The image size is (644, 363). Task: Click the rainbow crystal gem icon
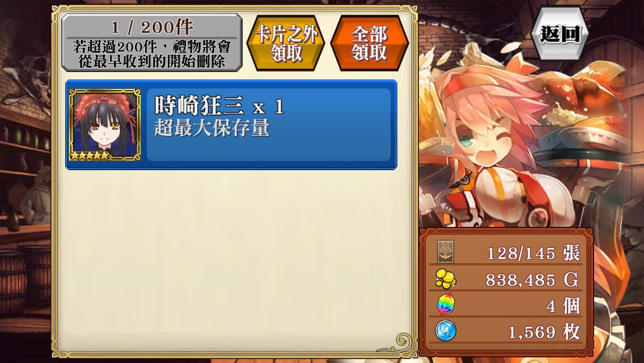tap(446, 305)
